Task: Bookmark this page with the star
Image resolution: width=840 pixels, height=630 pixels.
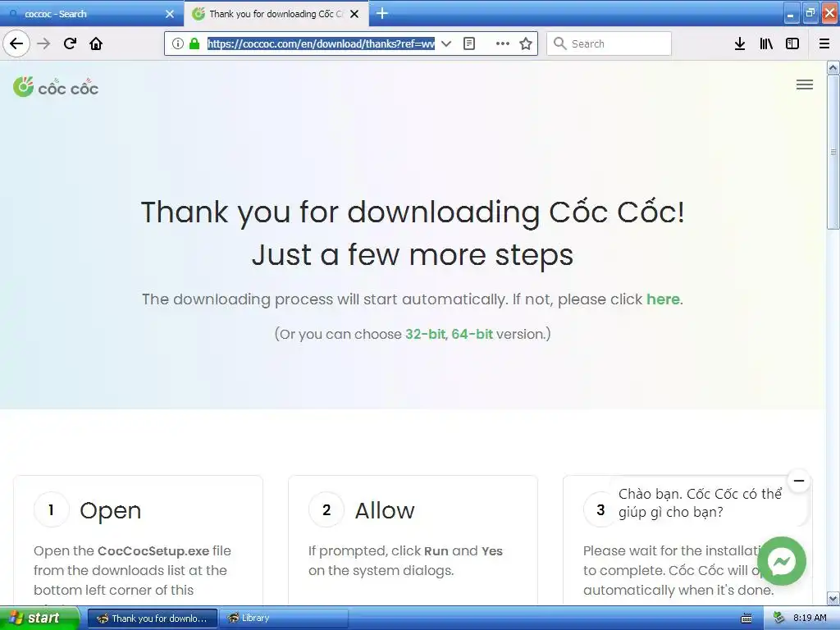Action: pyautogui.click(x=526, y=43)
